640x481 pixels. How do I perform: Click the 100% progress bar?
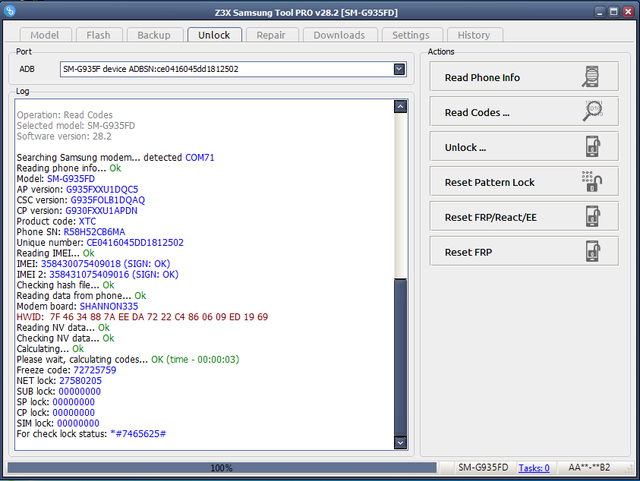tap(222, 468)
